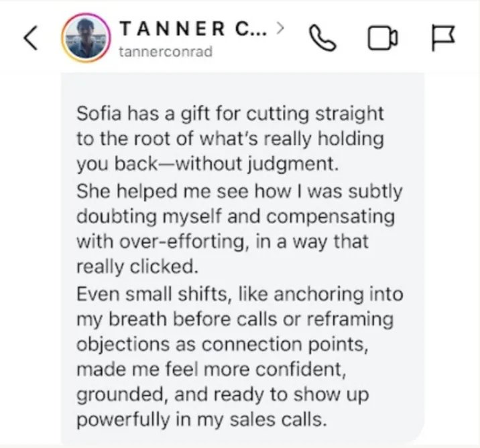Viewport: 480px width, 448px height.
Task: Click the line "you back—without judgment."
Action: pyautogui.click(x=208, y=164)
